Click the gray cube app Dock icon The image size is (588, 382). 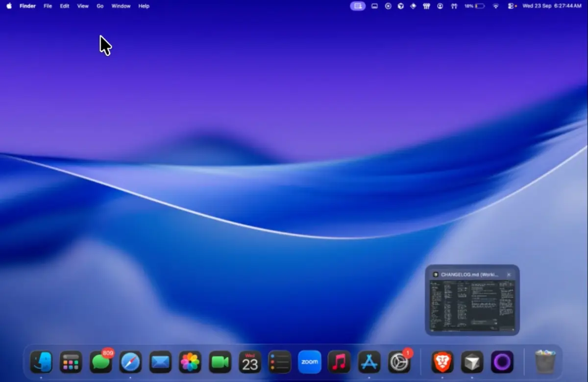pos(472,362)
